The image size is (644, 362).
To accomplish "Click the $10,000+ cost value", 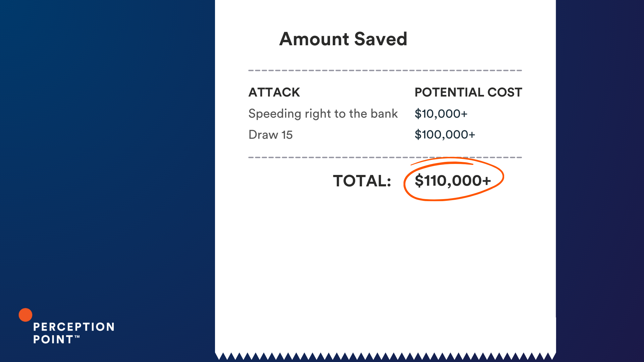I will pyautogui.click(x=441, y=114).
